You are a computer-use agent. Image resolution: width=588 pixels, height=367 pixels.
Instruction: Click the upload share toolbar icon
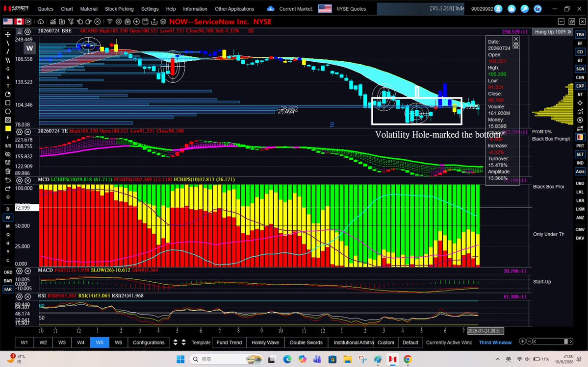coord(154,22)
